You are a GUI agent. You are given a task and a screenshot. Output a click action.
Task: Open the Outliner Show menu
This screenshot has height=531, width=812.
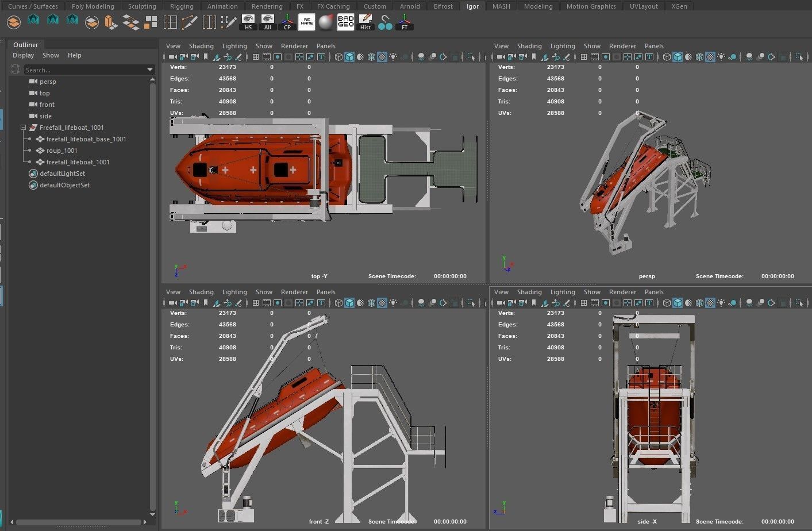click(51, 55)
